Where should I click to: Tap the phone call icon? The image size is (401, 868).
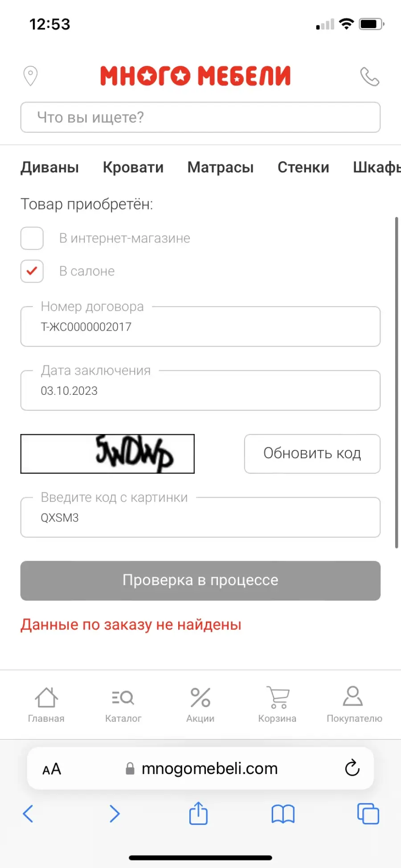click(x=369, y=76)
